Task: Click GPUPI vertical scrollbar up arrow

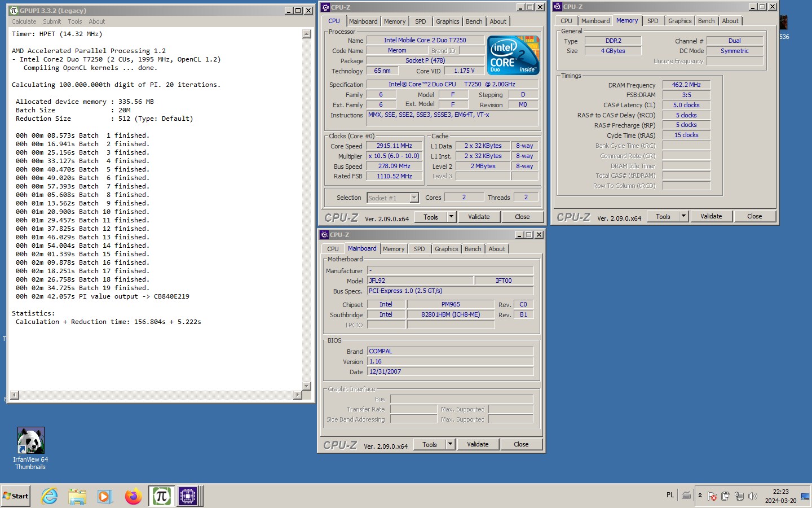Action: [307, 34]
